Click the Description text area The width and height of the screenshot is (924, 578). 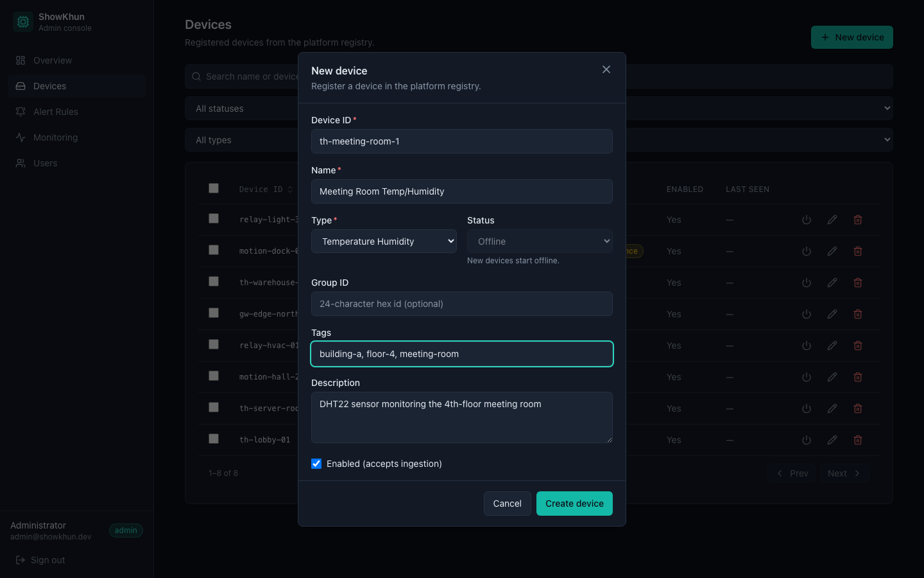coord(462,417)
